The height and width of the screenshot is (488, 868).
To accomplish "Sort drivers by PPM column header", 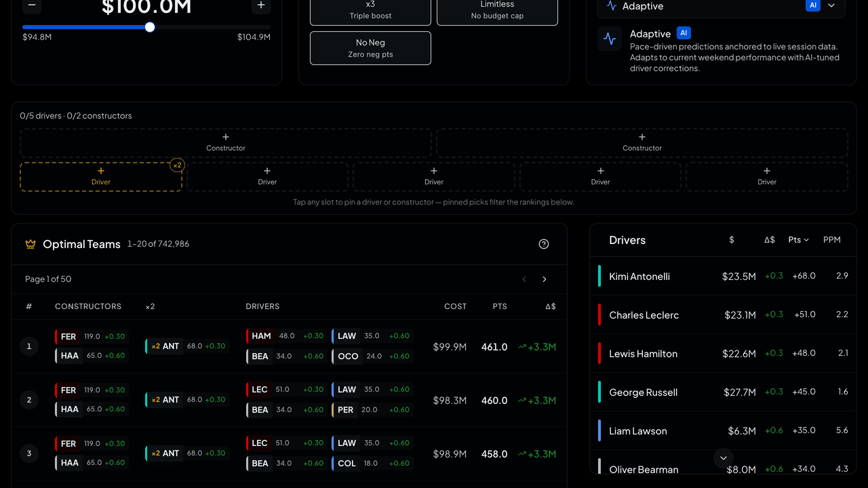I will coord(831,240).
